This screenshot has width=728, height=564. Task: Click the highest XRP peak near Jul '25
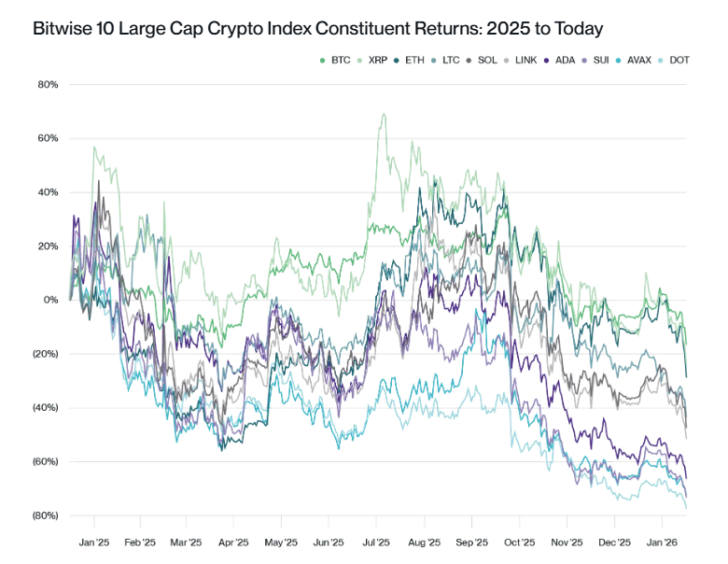click(x=383, y=115)
